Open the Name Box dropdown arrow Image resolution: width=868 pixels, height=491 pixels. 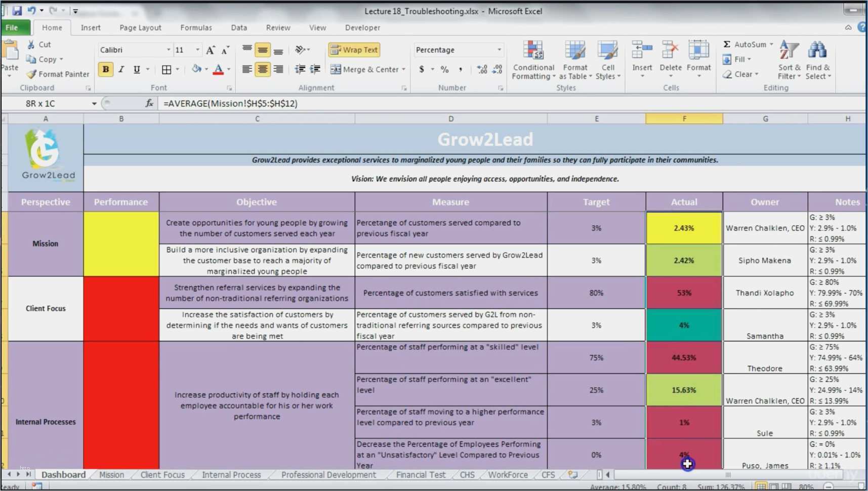(94, 104)
